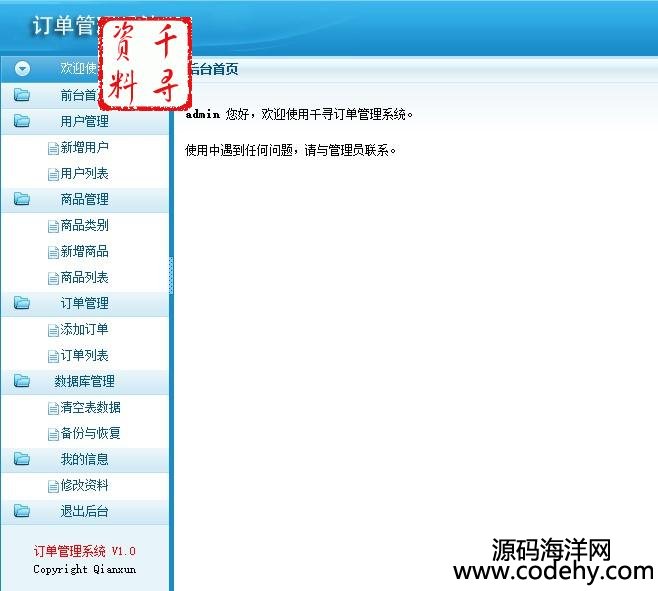
Task: Open 备份与恢复 database option
Action: [x=90, y=434]
